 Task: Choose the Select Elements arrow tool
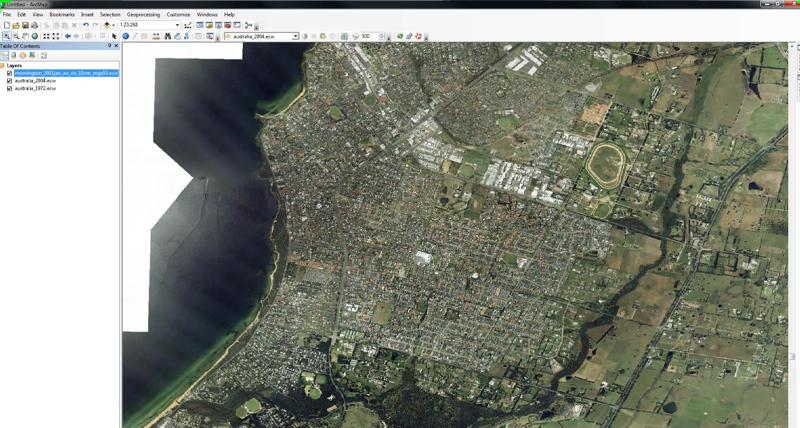coord(114,36)
